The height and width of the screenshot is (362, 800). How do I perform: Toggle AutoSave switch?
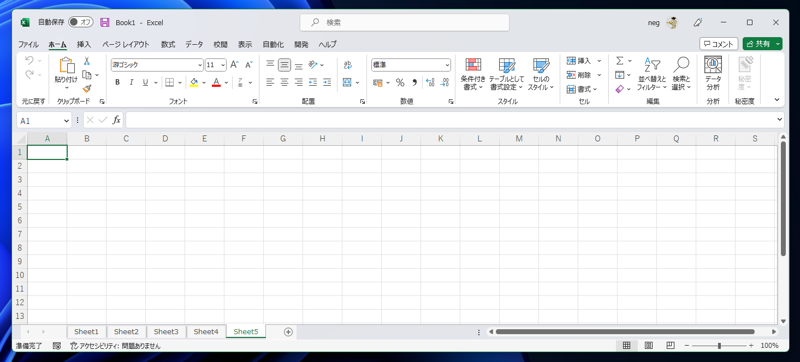coord(81,22)
